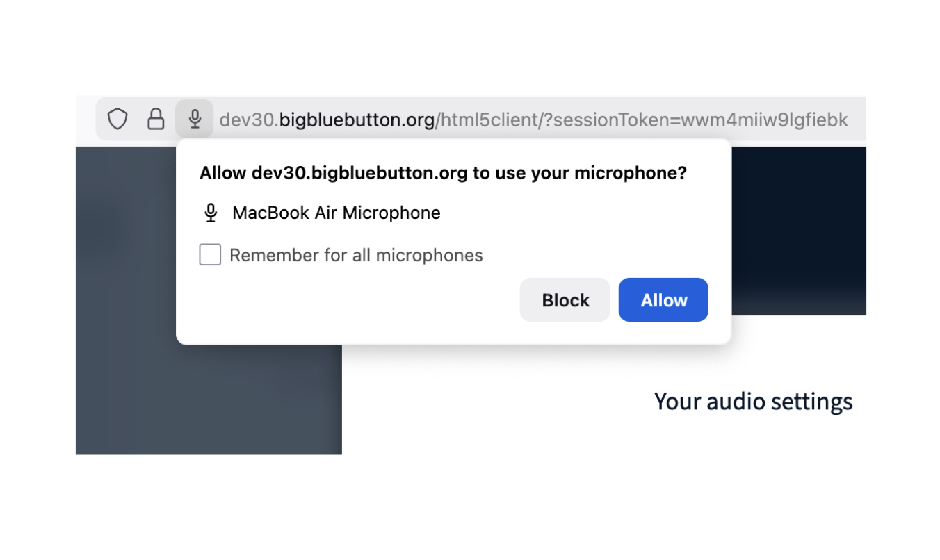This screenshot has height=560, width=940.
Task: Click the microphone permission icon in address bar
Action: pos(194,118)
